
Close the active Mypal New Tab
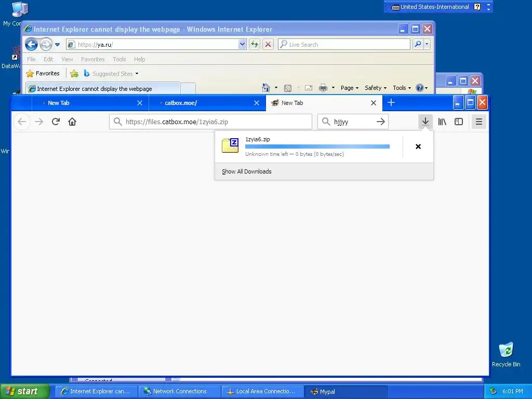[x=373, y=103]
